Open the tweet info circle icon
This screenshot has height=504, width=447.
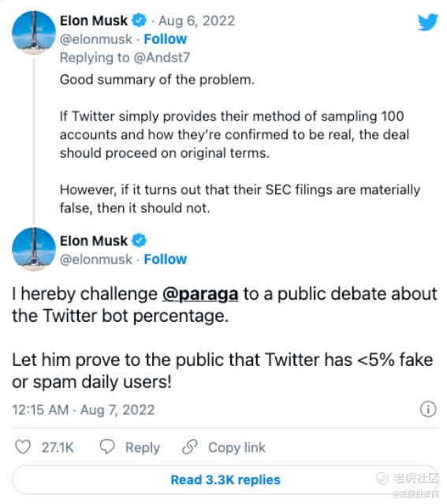[428, 409]
